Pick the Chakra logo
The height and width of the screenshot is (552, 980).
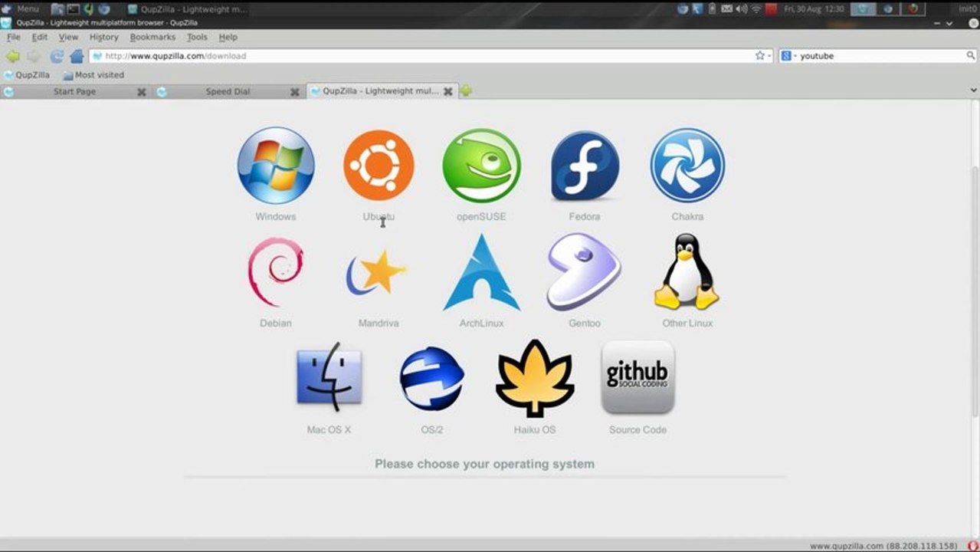[x=687, y=166]
